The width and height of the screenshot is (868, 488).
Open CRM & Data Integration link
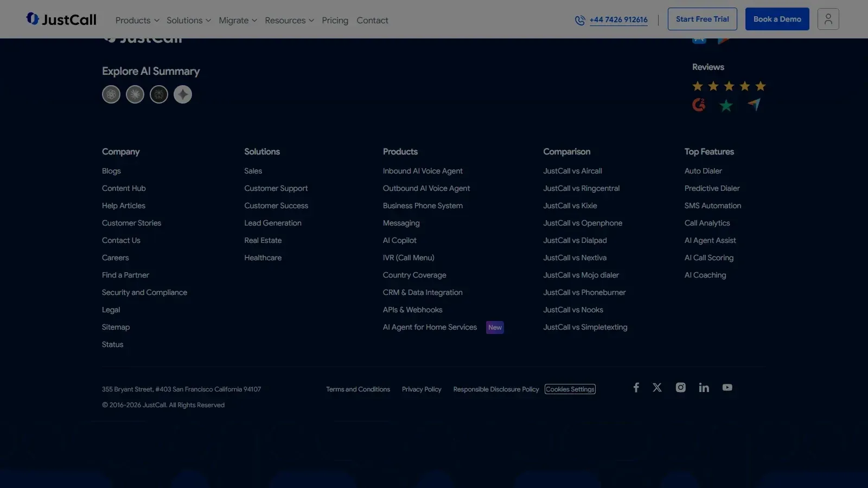point(423,292)
